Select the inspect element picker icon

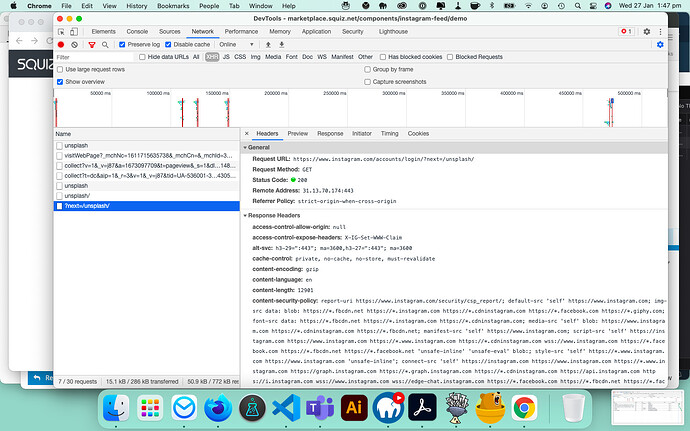(x=61, y=32)
